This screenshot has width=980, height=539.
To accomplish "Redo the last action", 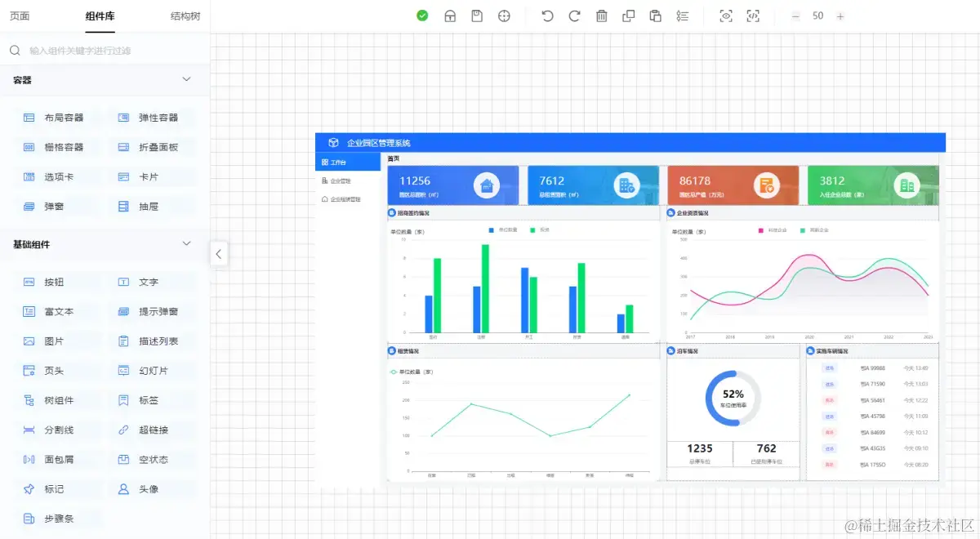I will click(574, 16).
